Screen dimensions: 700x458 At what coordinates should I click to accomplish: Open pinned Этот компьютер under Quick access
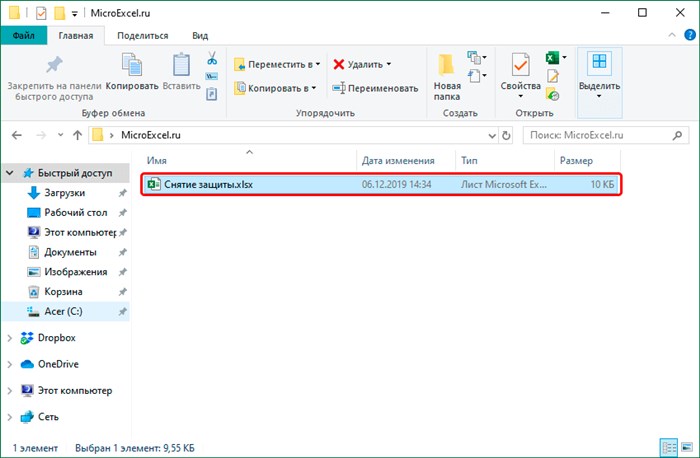coord(80,232)
